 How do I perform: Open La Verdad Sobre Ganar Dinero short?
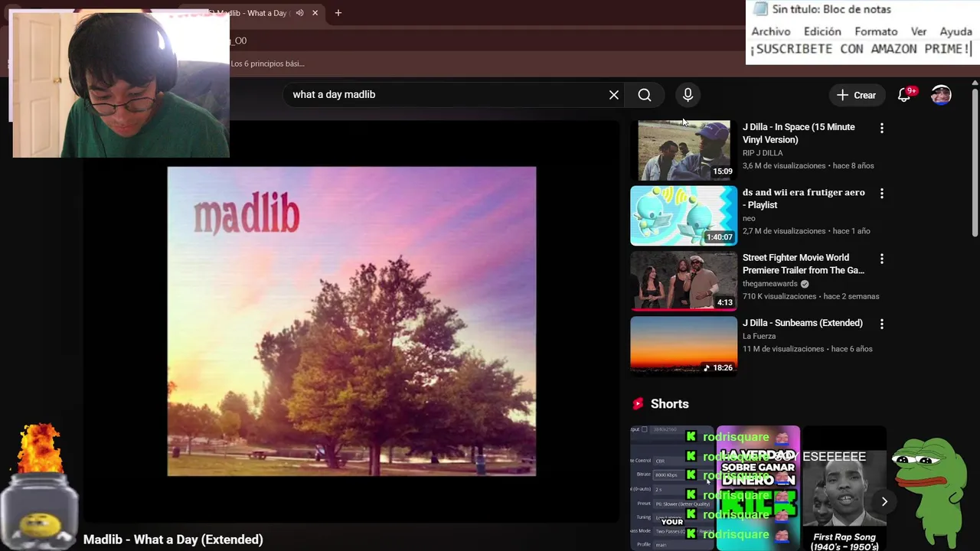[758, 488]
